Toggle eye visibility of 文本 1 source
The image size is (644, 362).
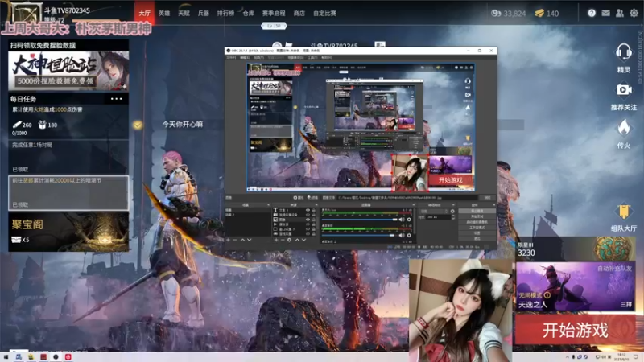click(x=308, y=210)
